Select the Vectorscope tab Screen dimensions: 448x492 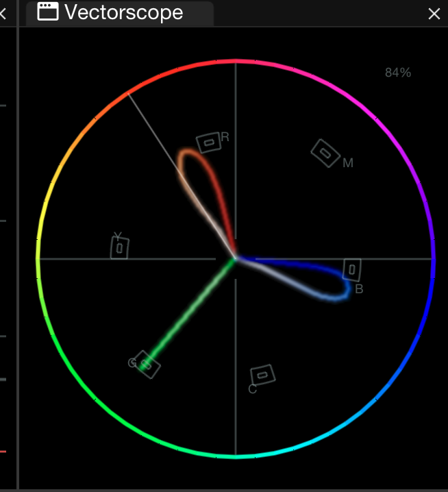tap(119, 13)
